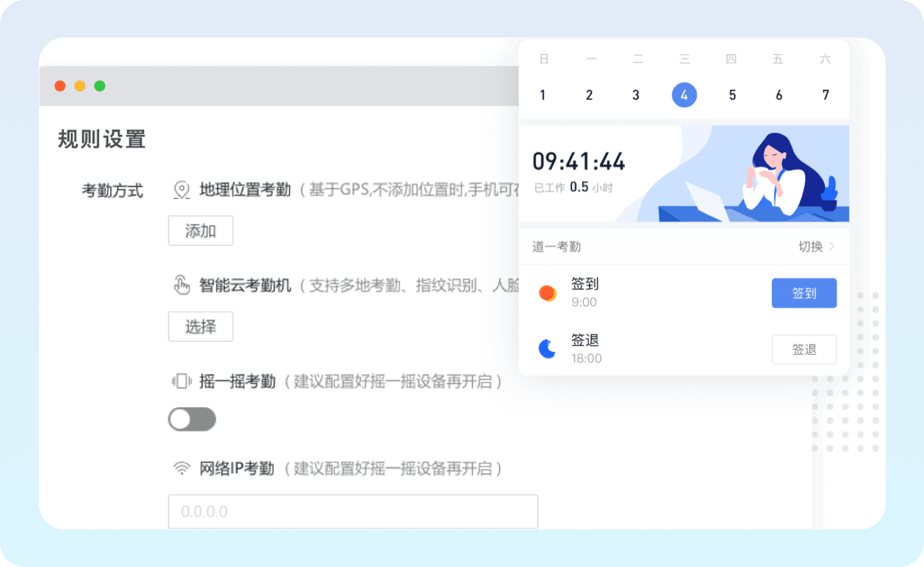Select date 6 in the week calendar
924x567 pixels.
tap(779, 95)
